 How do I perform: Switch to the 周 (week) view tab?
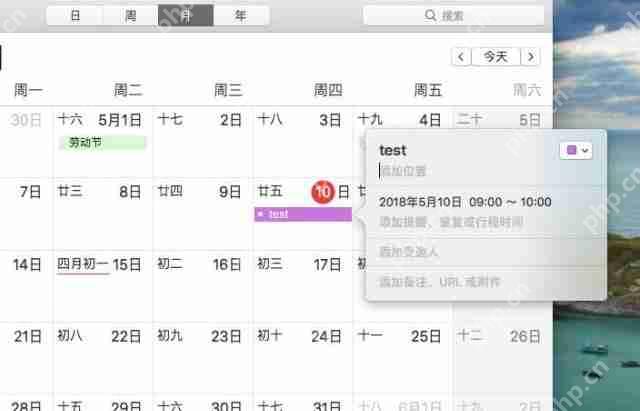(131, 16)
